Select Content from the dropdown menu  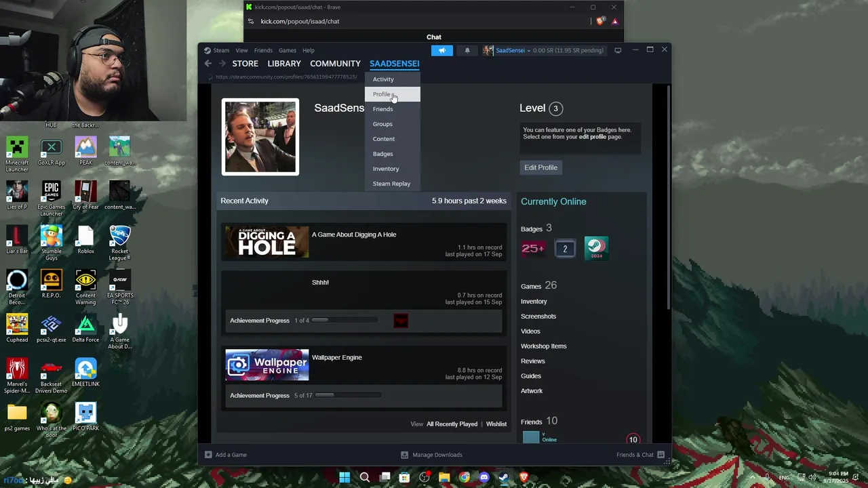(393, 139)
